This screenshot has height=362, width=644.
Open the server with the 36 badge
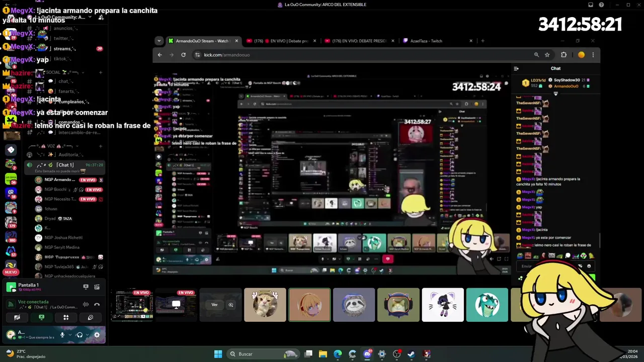[11, 178]
